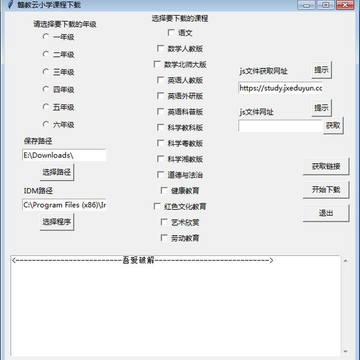
Task: Check 英语人教版 course
Action: (160, 80)
